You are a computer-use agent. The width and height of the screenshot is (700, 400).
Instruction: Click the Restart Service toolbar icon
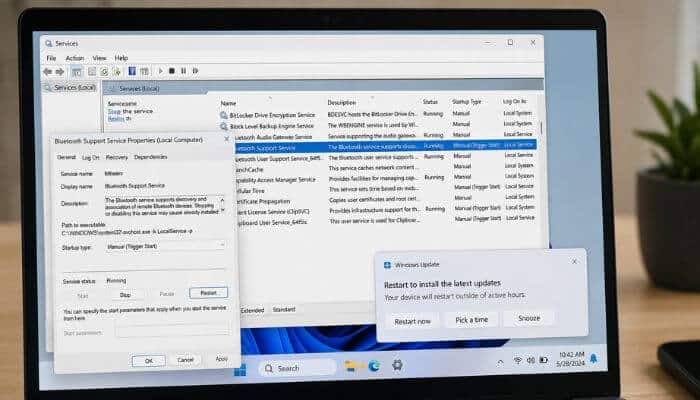[195, 71]
